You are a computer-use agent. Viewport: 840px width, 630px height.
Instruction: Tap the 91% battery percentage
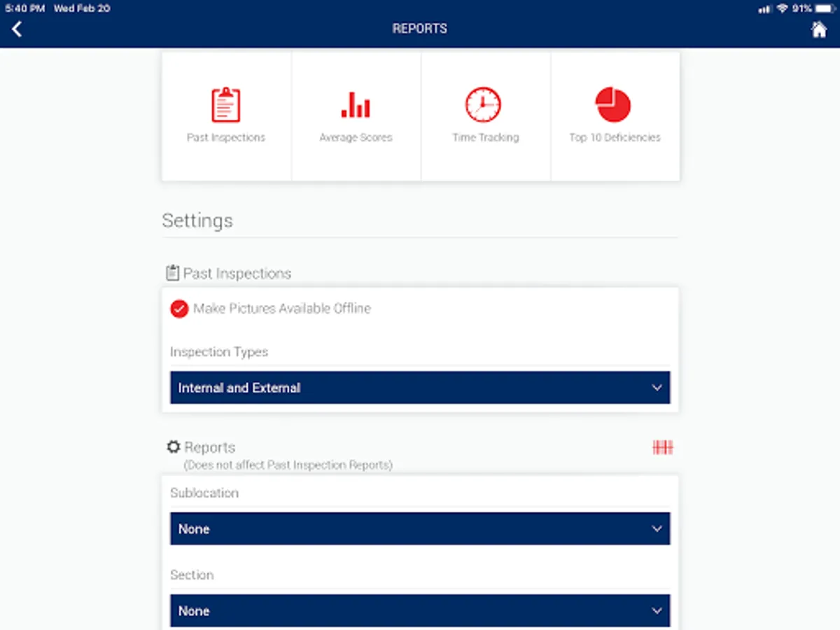[802, 8]
